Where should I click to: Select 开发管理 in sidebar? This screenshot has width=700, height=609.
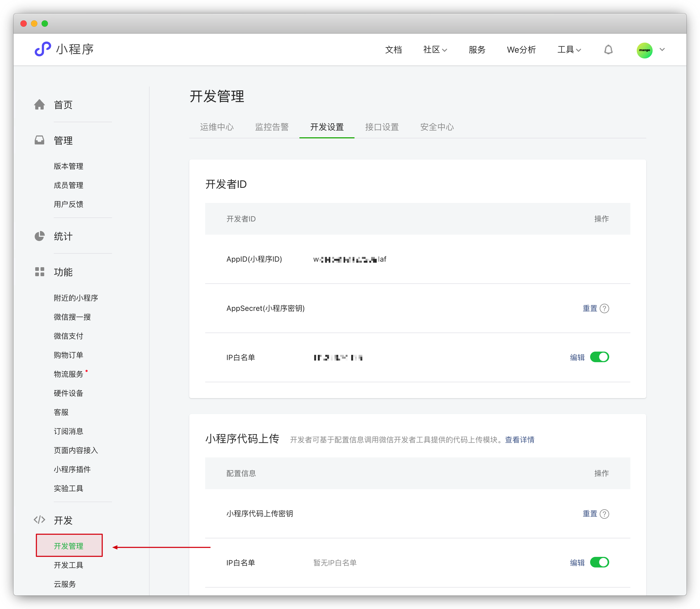pyautogui.click(x=69, y=546)
